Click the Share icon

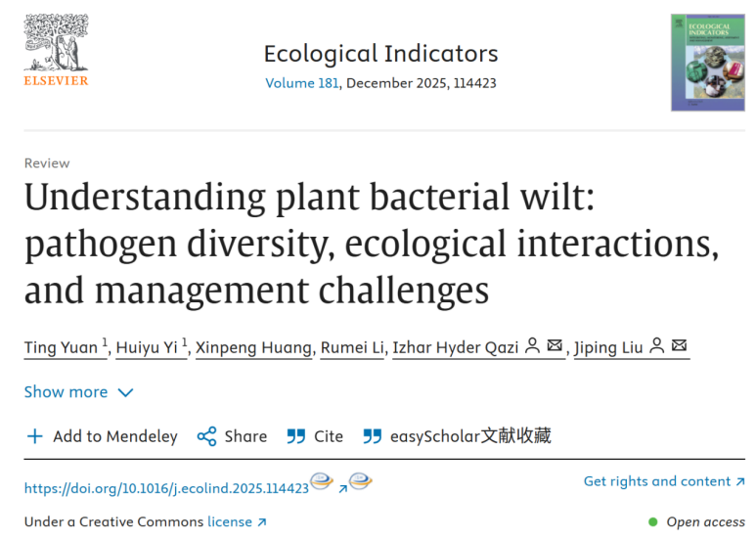pyautogui.click(x=206, y=436)
